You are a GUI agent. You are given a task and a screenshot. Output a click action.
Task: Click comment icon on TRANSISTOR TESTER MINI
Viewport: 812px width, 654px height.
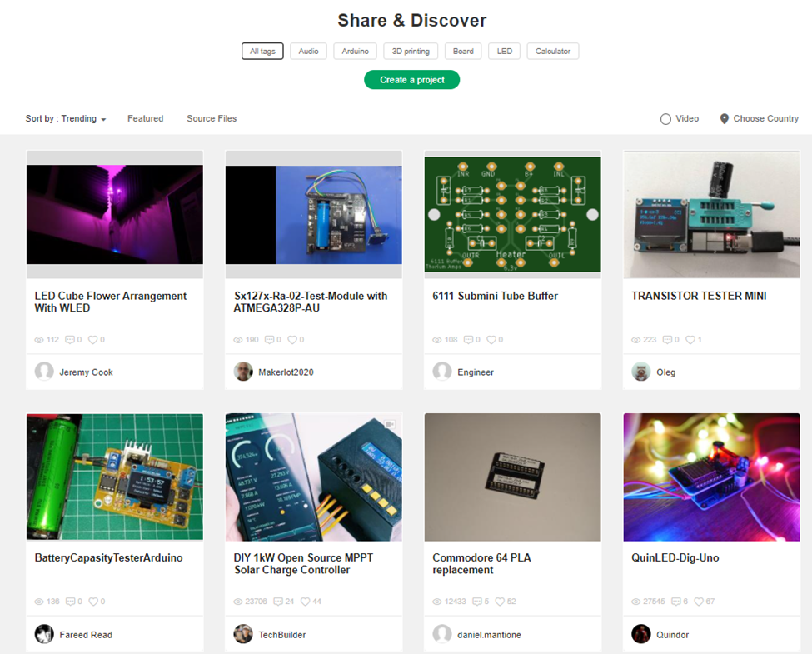(x=668, y=340)
